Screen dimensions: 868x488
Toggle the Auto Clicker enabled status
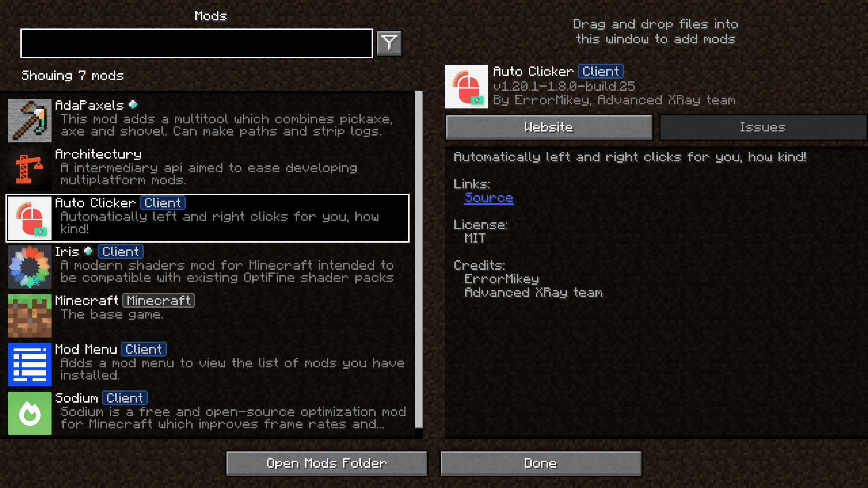click(43, 233)
